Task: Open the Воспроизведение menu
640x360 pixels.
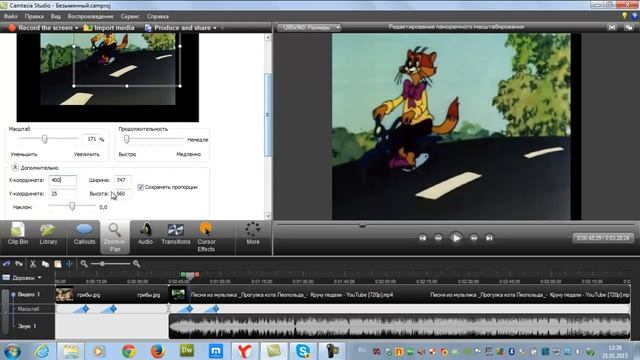Action: click(91, 16)
